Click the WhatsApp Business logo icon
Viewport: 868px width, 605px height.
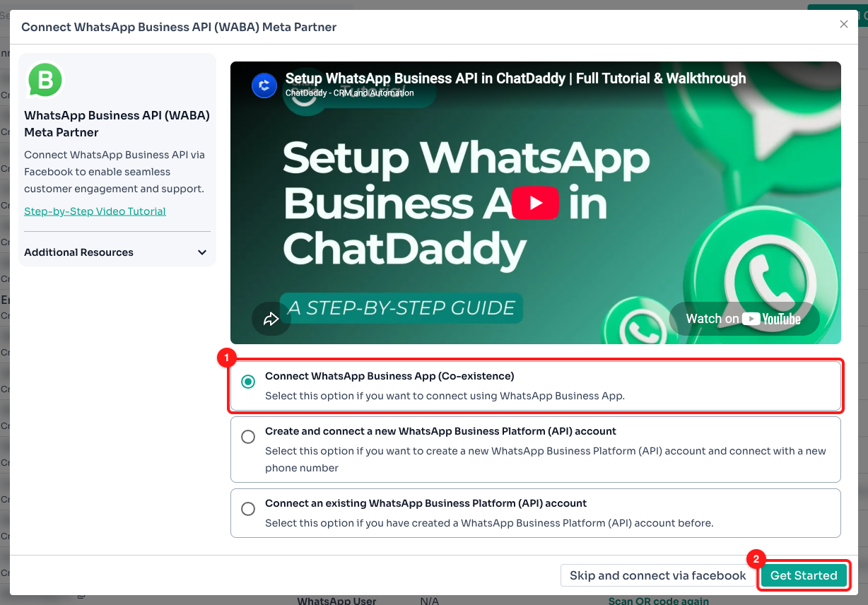45,80
